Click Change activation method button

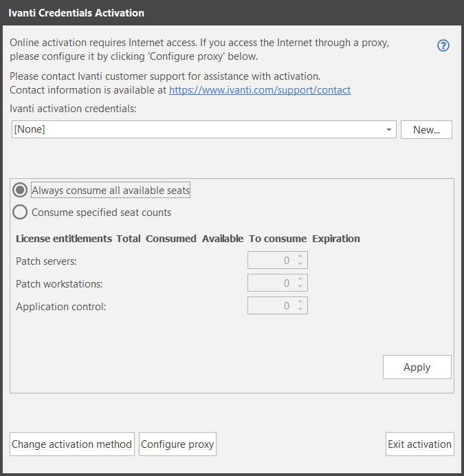(x=72, y=444)
